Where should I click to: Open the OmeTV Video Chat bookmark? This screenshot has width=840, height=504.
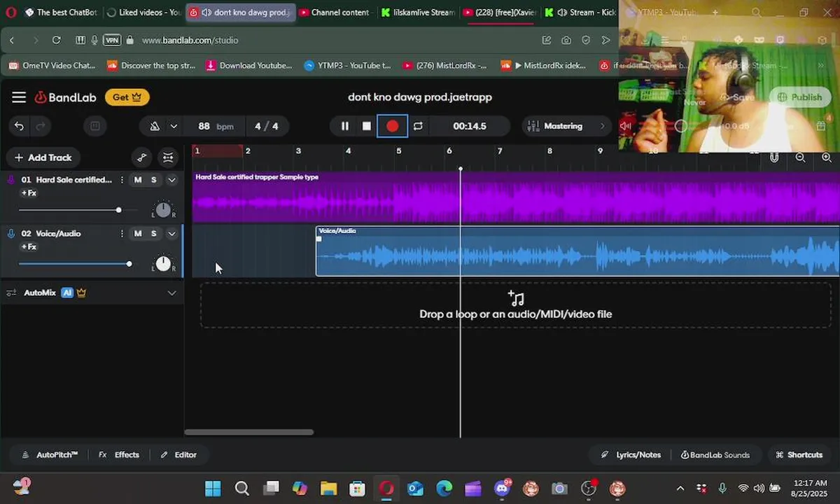click(52, 66)
